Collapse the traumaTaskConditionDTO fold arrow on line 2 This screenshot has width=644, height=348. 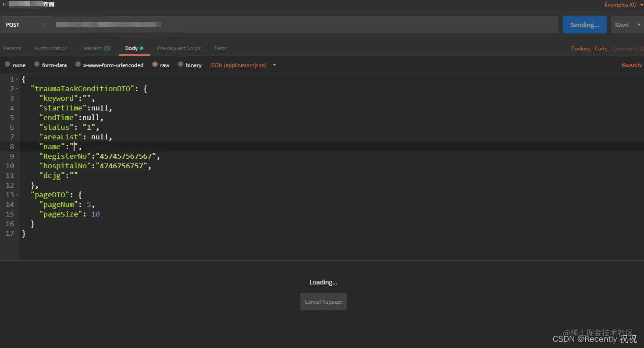(x=17, y=89)
